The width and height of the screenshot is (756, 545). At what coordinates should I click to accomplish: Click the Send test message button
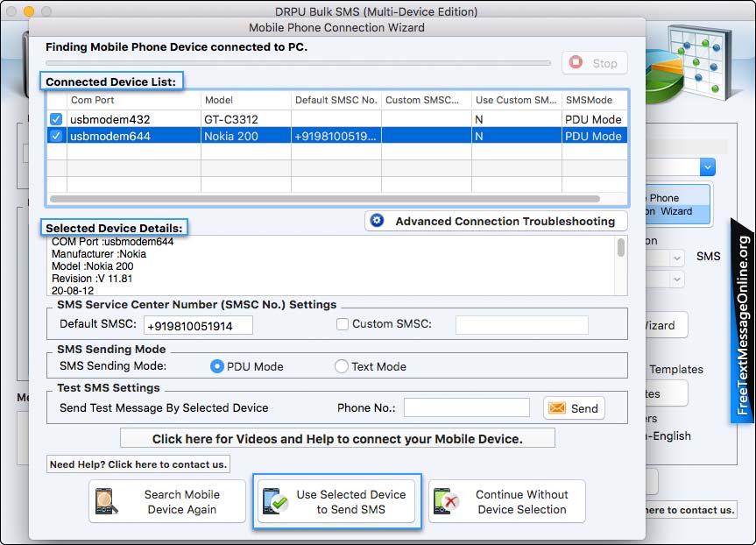pyautogui.click(x=574, y=408)
